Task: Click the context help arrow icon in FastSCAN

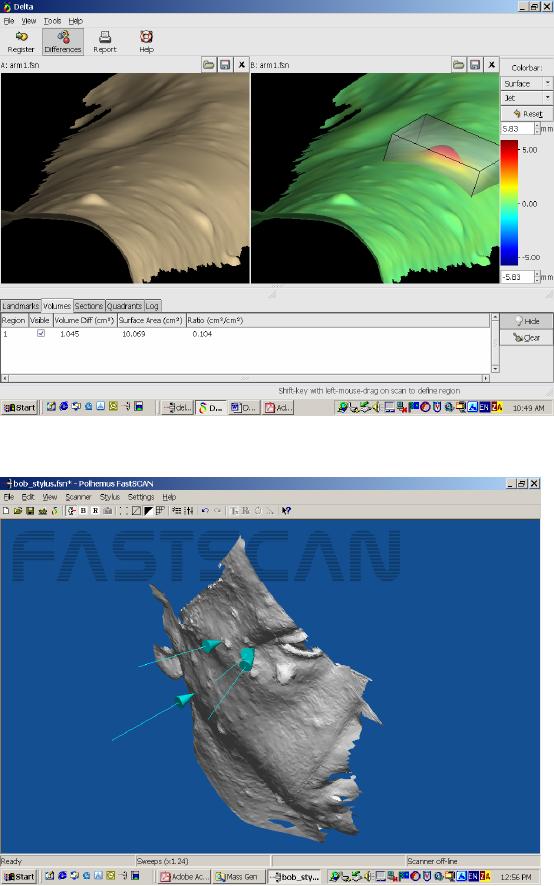Action: pyautogui.click(x=286, y=511)
